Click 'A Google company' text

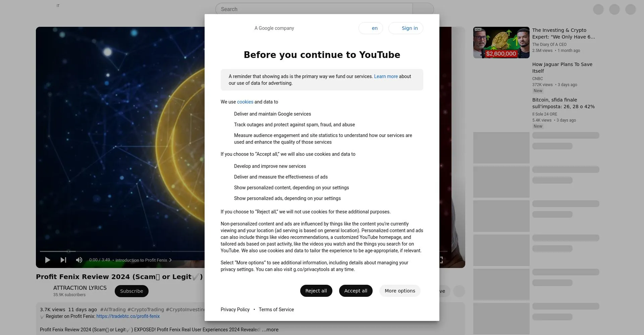[274, 28]
